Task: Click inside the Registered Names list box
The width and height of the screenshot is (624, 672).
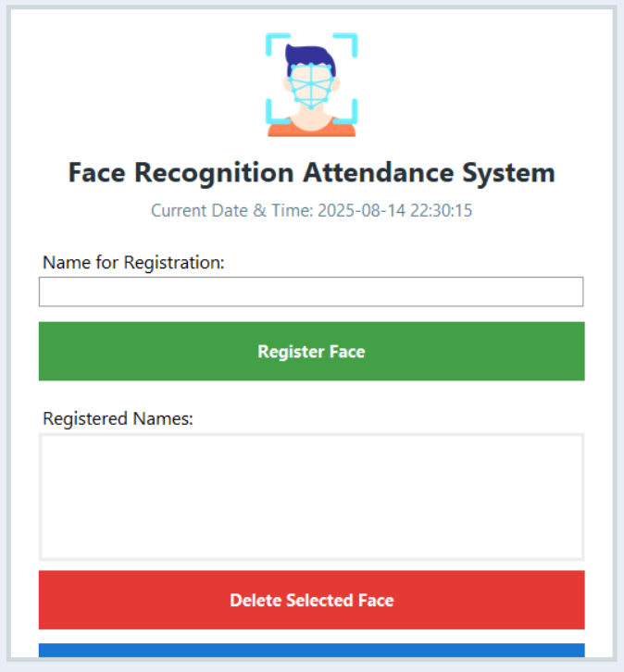Action: coord(311,497)
